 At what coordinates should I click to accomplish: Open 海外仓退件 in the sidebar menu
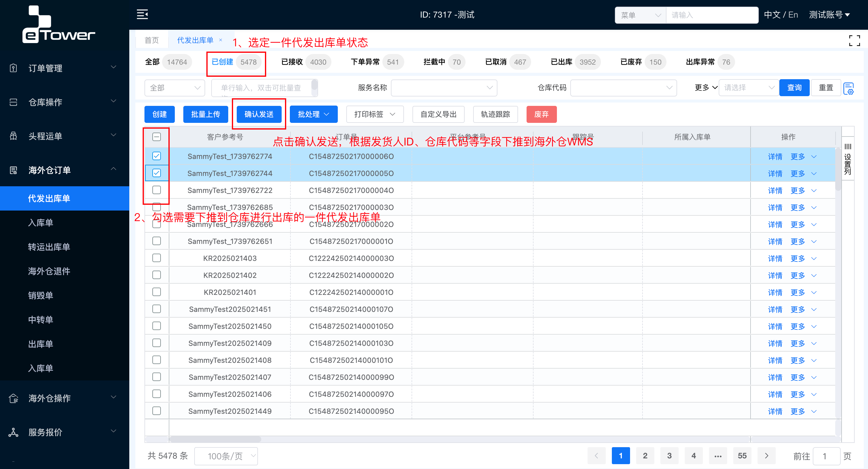49,271
